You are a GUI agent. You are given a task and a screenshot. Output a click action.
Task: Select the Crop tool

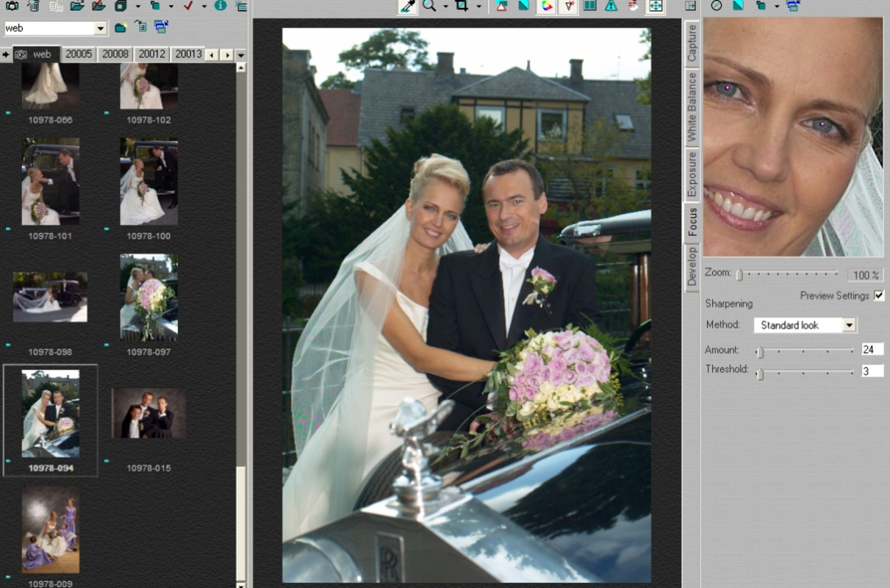[x=462, y=7]
